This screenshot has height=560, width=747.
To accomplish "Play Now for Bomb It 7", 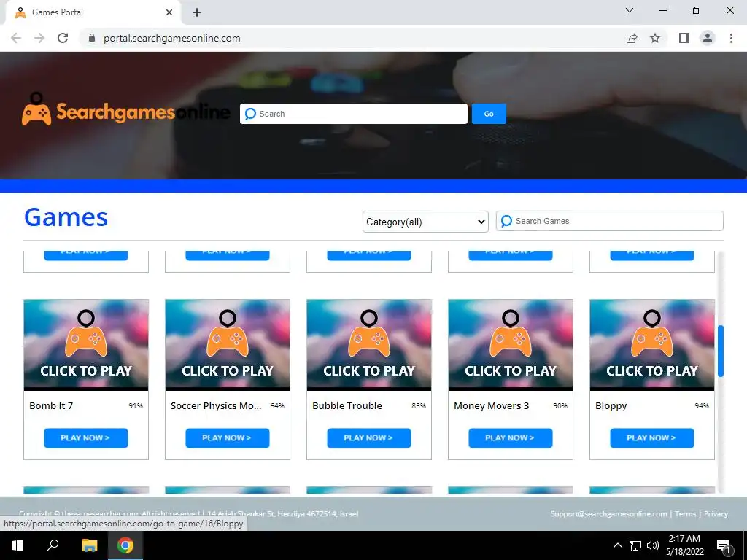I will [x=86, y=438].
